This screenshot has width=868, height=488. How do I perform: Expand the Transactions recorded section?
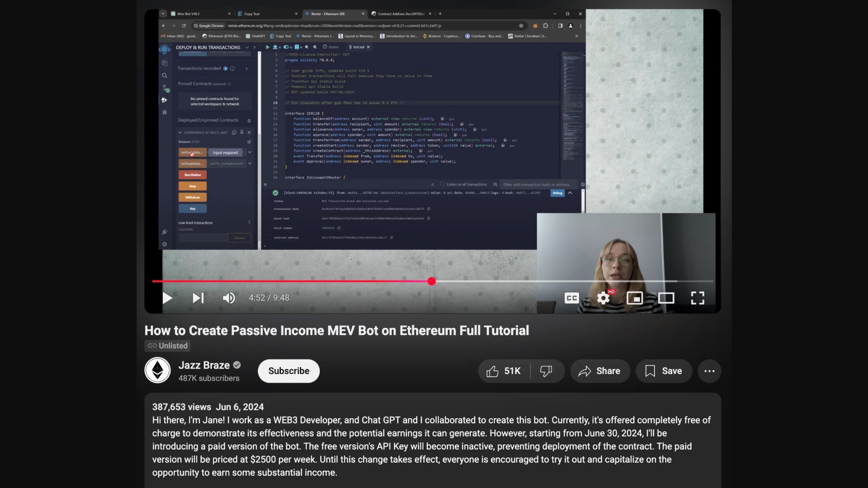[x=247, y=69]
